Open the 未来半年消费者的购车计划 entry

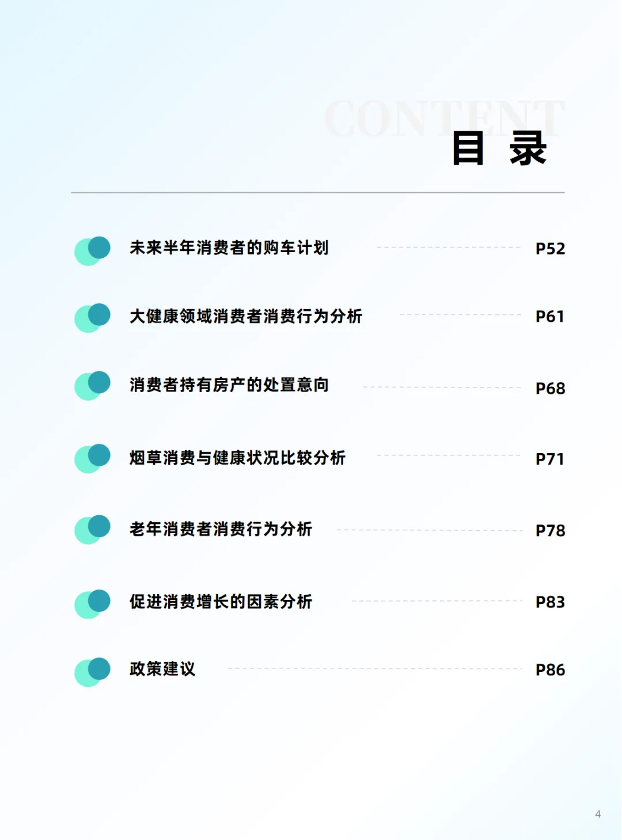coord(229,248)
